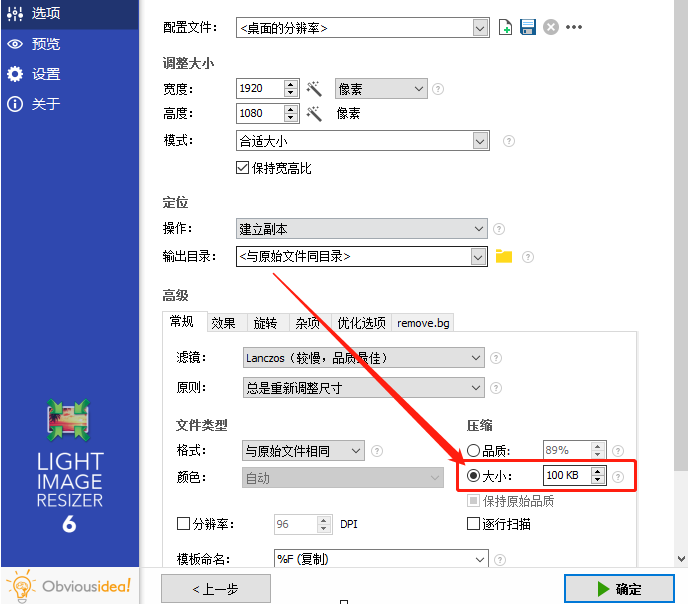This screenshot has width=688, height=609.
Task: Open the 操作 建立副本 dropdown
Action: coord(362,229)
